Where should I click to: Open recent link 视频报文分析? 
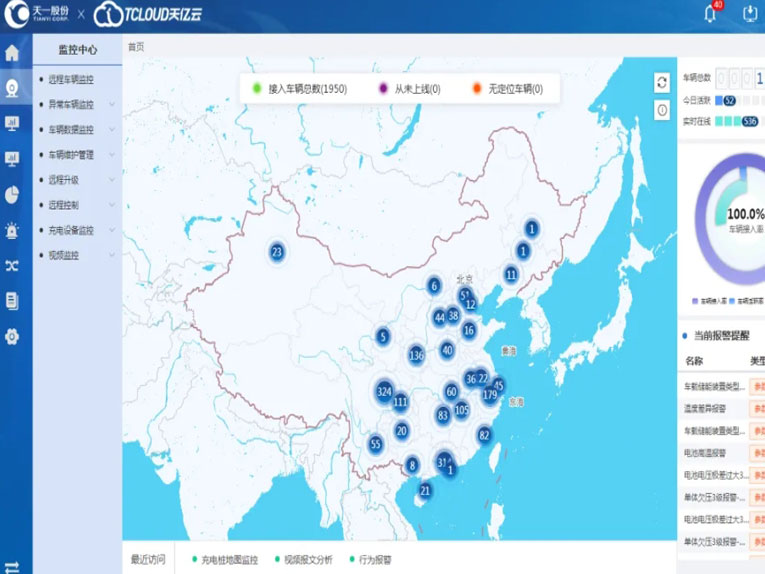(307, 560)
